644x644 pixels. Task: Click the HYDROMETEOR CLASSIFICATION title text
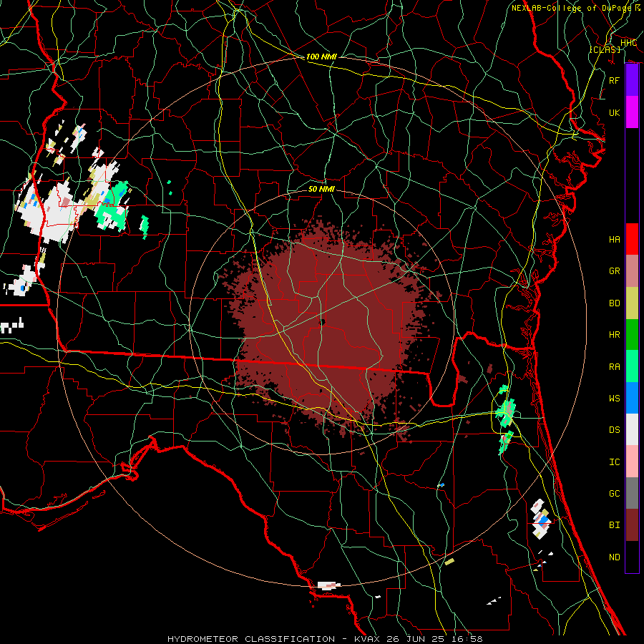click(251, 639)
